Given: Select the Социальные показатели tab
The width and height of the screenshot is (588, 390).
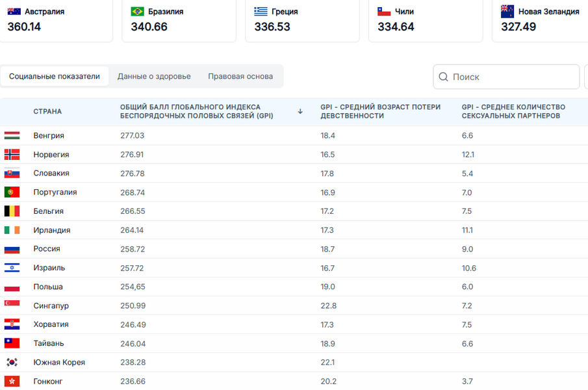Looking at the screenshot, I should pyautogui.click(x=55, y=76).
